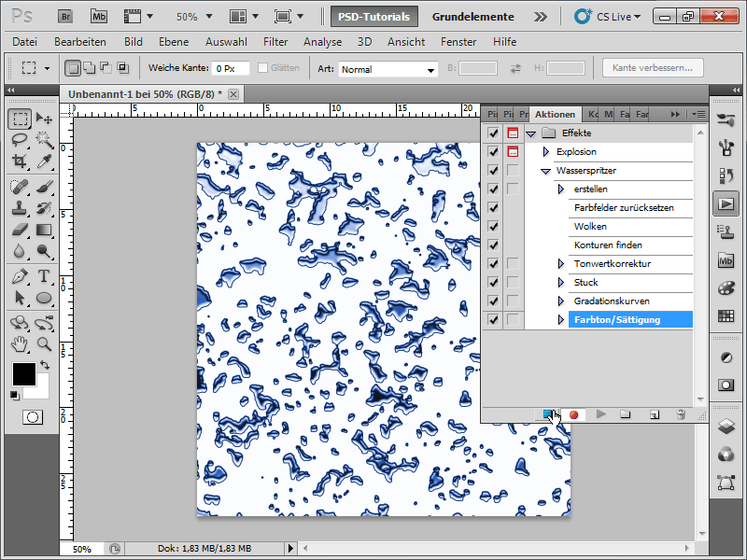Screen dimensions: 747x560
Task: Toggle Quick Mask mode
Action: (x=33, y=417)
